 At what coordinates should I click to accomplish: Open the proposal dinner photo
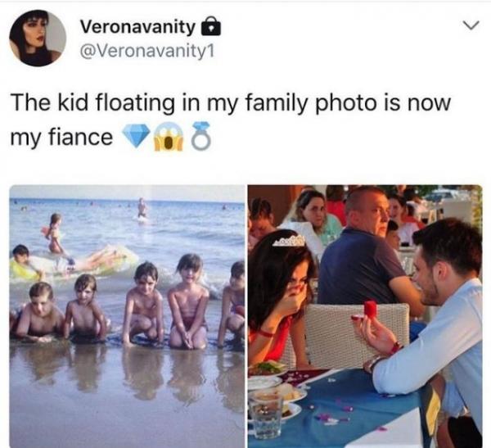tap(365, 316)
